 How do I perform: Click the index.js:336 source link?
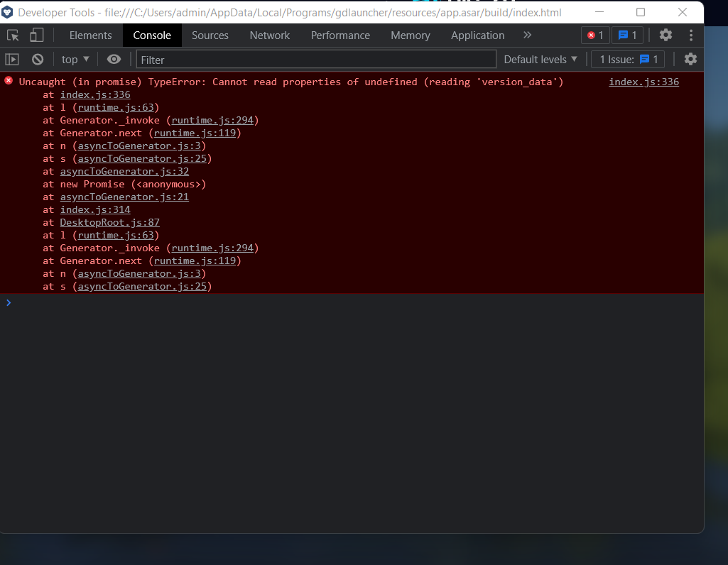[643, 82]
